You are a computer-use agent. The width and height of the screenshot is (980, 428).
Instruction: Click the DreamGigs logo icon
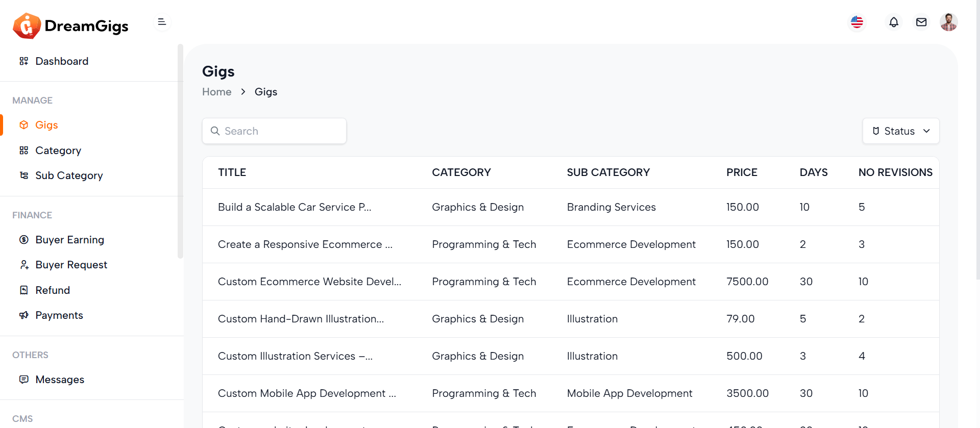[27, 26]
